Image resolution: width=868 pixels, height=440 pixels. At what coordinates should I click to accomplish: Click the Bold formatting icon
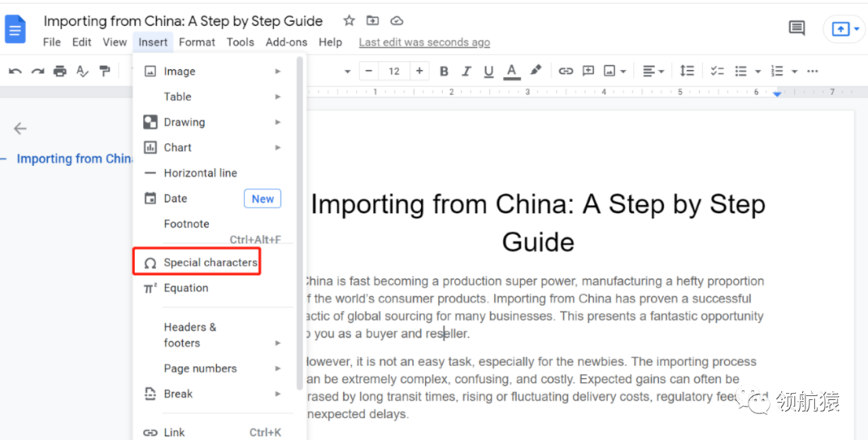pyautogui.click(x=444, y=72)
